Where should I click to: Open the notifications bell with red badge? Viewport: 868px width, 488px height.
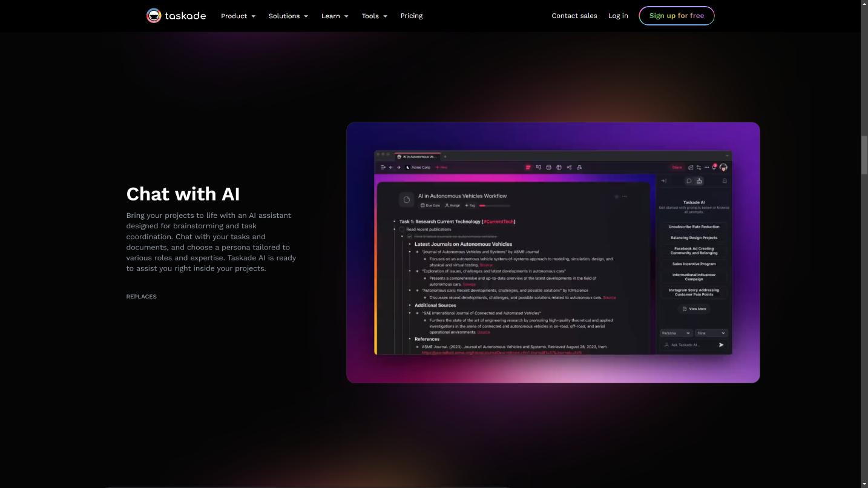click(x=714, y=167)
